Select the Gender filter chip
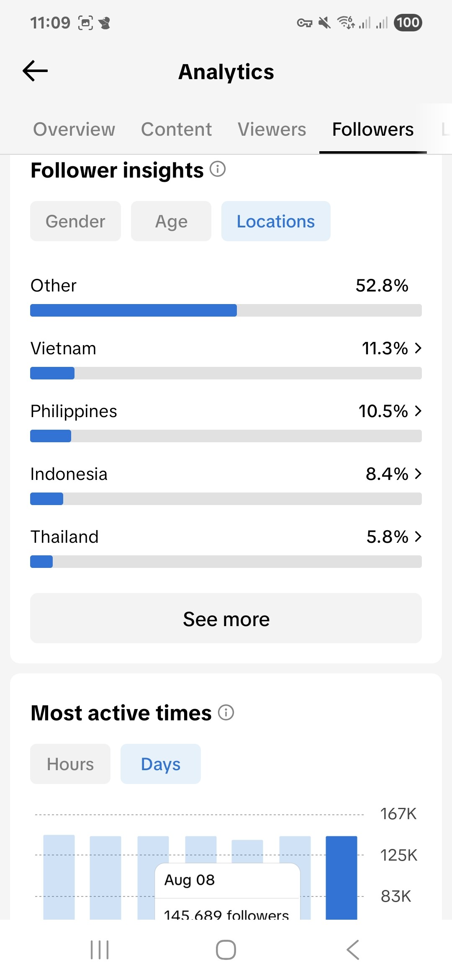 point(75,221)
